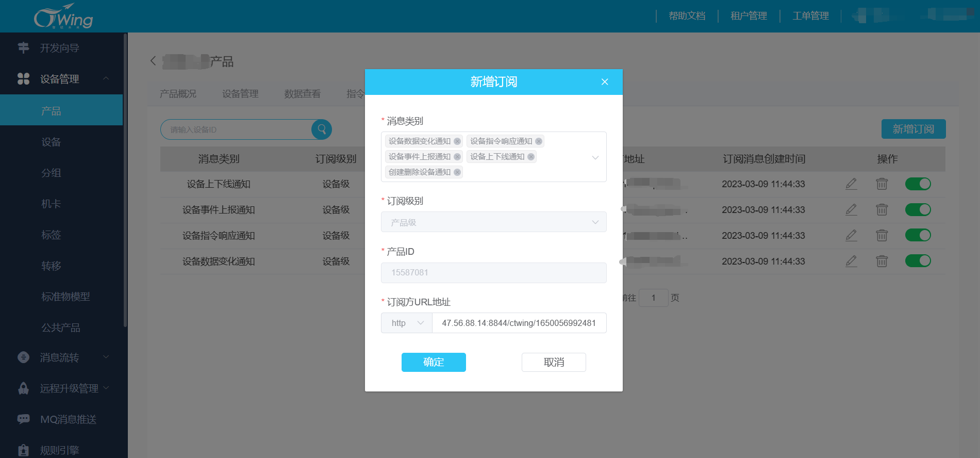
Task: Toggle off the 设备上下线通知 subscription switch
Action: 918,184
